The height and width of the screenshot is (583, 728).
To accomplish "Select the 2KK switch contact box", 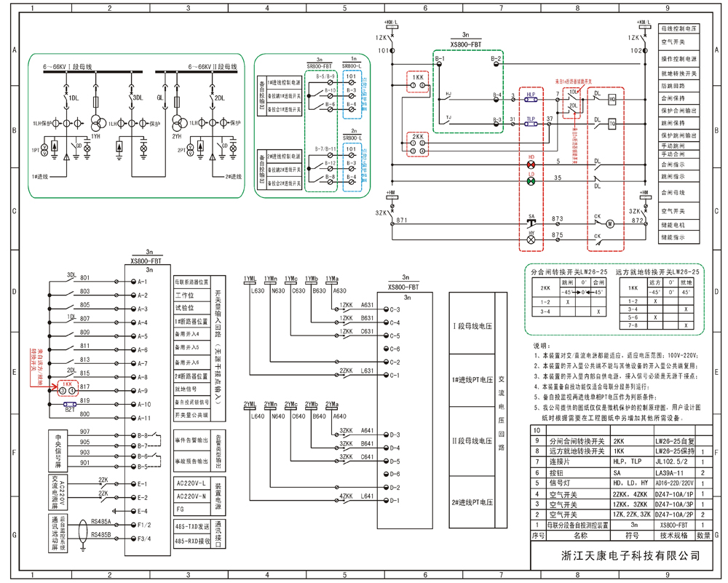I will [419, 145].
